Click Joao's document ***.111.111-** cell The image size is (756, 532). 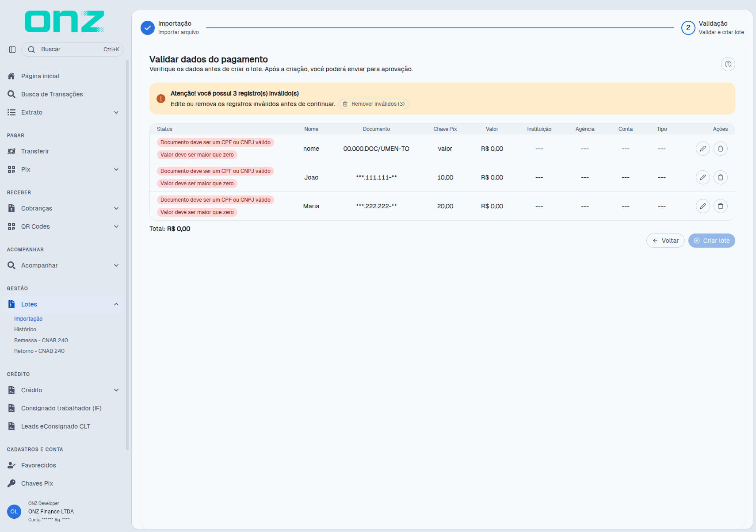tap(376, 177)
